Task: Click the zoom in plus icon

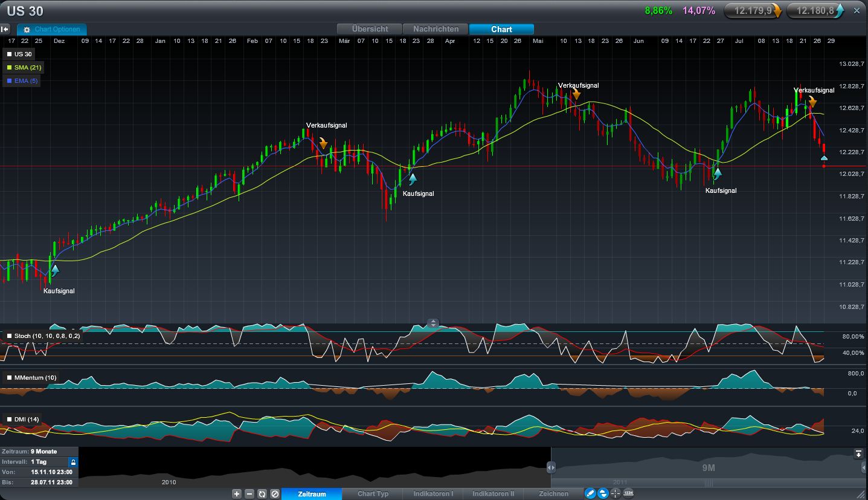Action: [236, 494]
